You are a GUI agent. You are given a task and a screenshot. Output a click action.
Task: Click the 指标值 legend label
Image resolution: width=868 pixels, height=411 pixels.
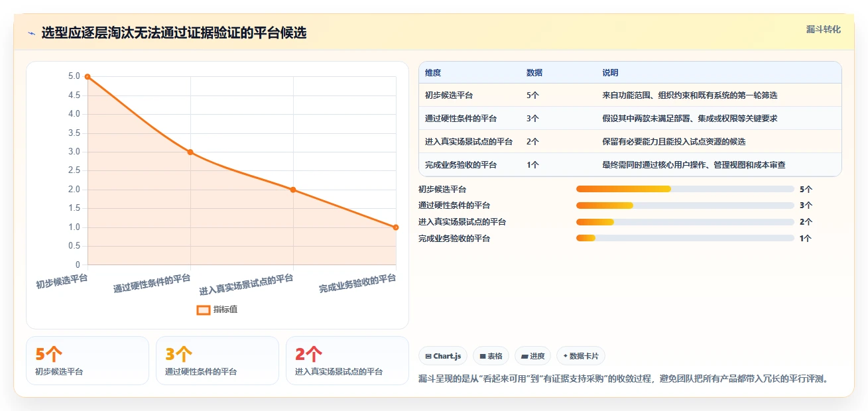[225, 310]
